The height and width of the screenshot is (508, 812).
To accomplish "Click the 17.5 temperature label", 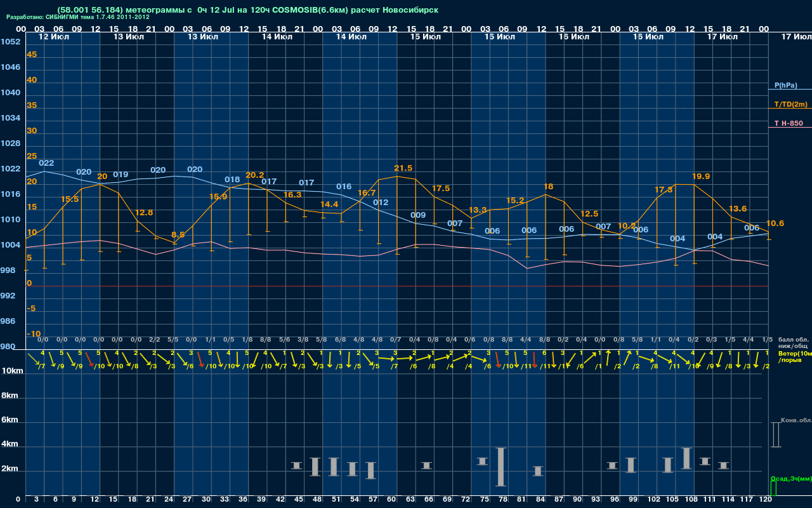I will 441,189.
